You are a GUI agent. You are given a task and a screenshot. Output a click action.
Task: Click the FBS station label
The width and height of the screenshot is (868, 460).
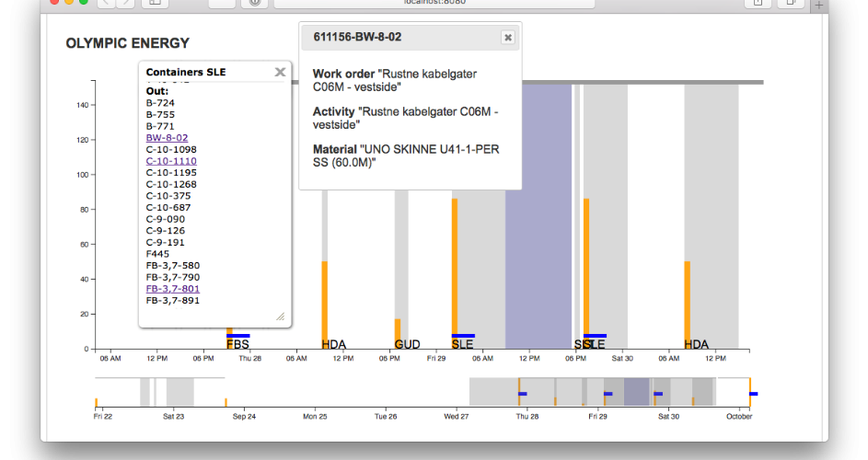[237, 344]
